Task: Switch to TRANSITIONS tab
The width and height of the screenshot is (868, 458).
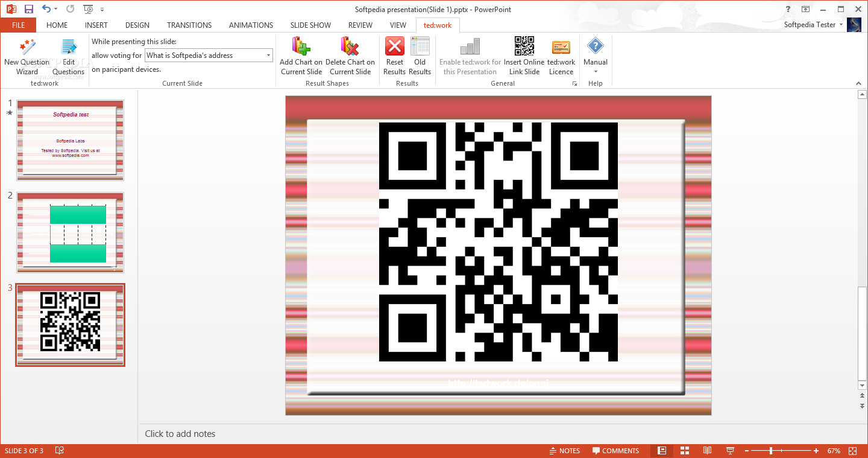Action: point(189,25)
